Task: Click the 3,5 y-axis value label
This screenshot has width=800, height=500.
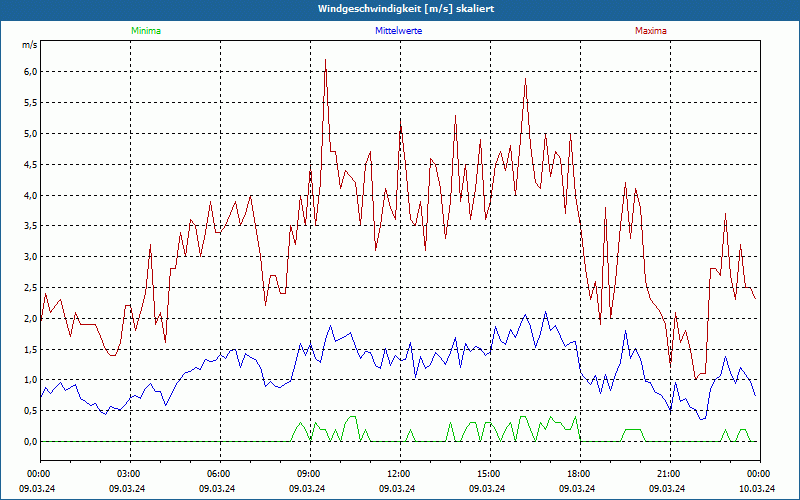Action: [30, 226]
